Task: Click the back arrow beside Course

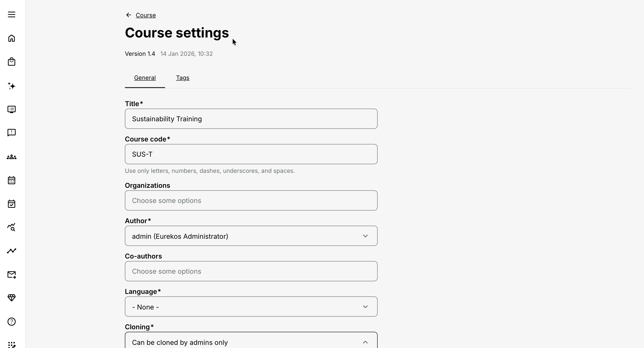Action: coord(128,15)
